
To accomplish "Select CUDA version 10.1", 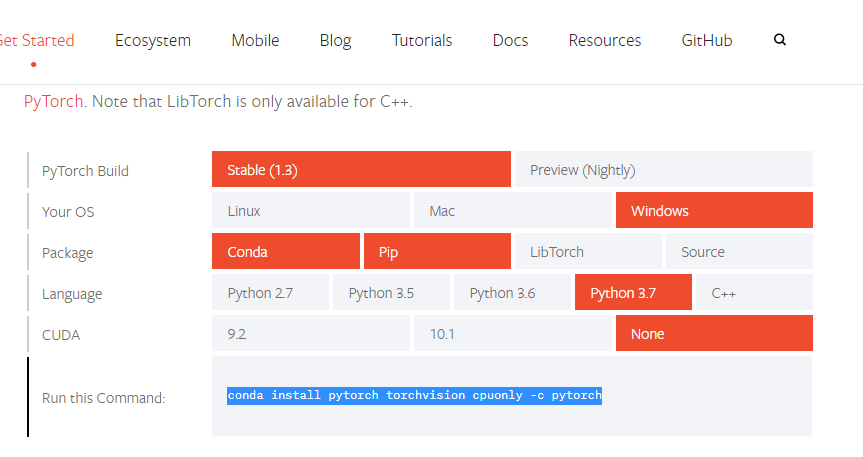I will pos(512,333).
